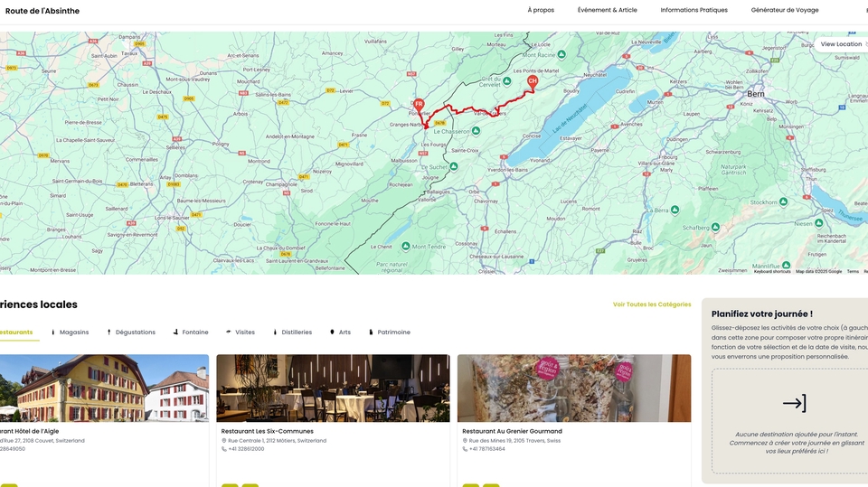This screenshot has width=868, height=487.
Task: Click Schafberg green park marker
Action: 715,227
